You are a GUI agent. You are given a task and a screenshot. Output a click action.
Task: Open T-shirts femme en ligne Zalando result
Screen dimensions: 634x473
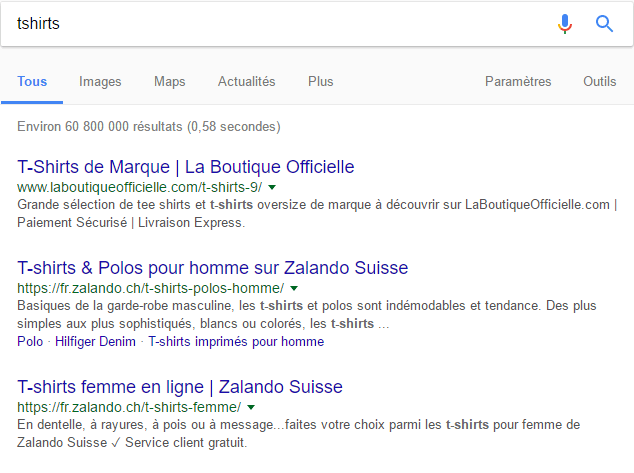[x=180, y=386]
